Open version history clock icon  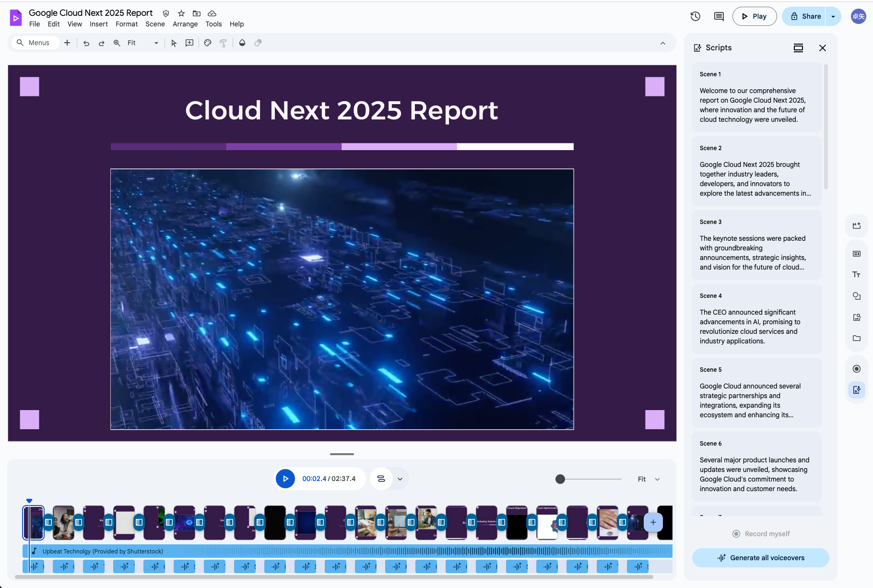(x=695, y=16)
